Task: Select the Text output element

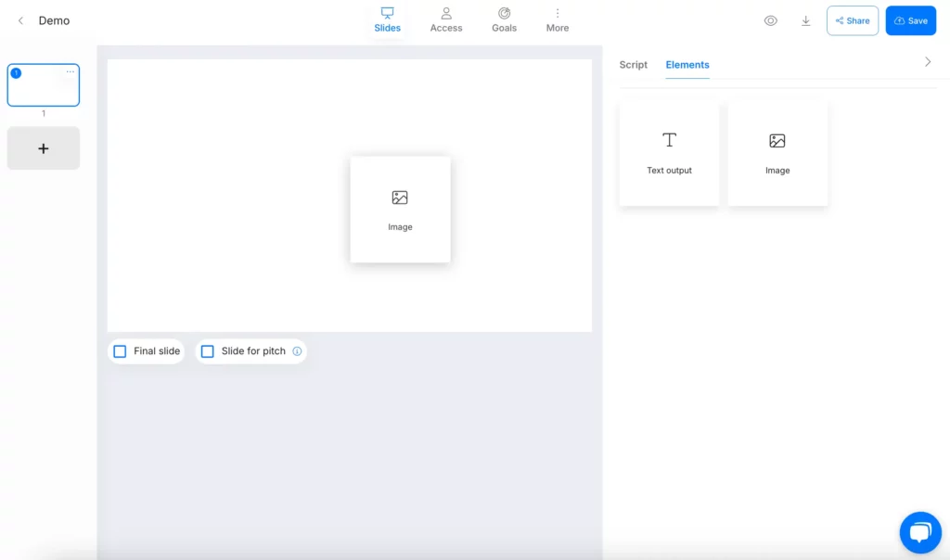Action: (669, 153)
